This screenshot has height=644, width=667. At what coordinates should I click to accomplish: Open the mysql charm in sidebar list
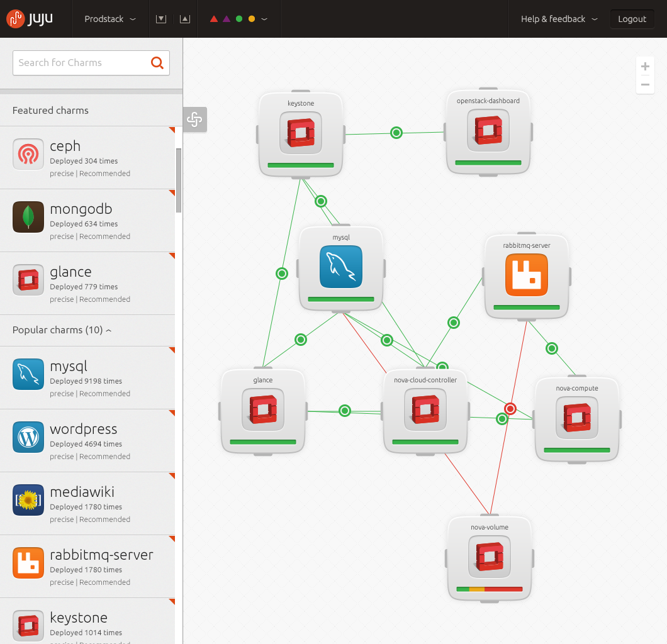(x=87, y=378)
